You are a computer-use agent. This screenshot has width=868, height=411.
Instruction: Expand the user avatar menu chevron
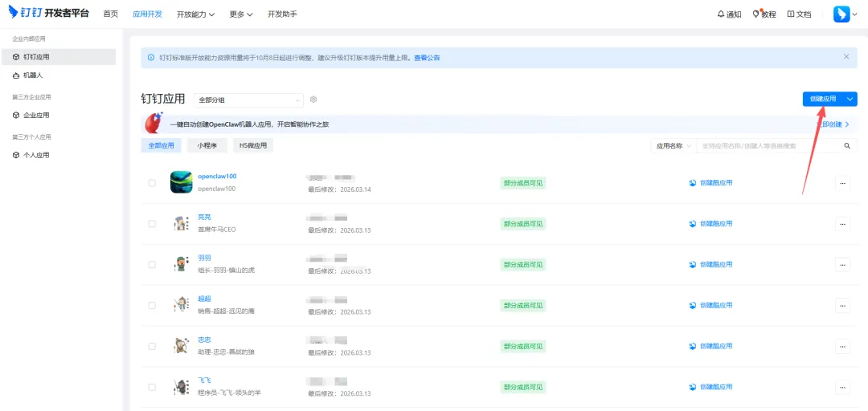point(856,15)
